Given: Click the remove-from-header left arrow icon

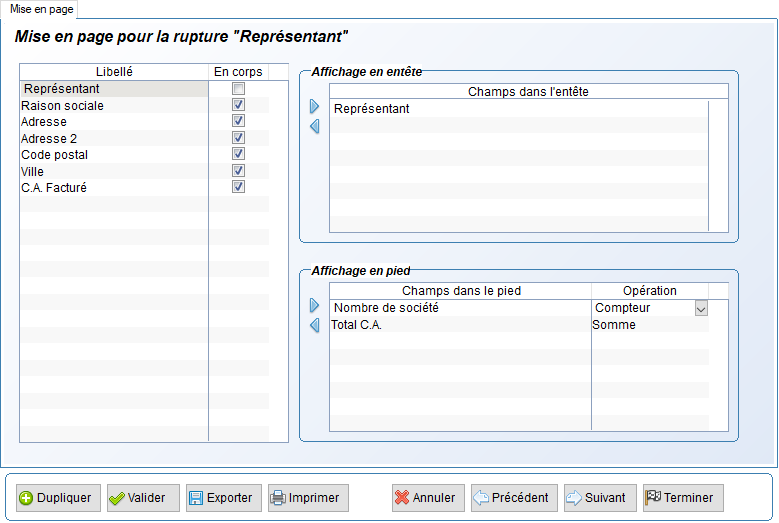Looking at the screenshot, I should [314, 126].
